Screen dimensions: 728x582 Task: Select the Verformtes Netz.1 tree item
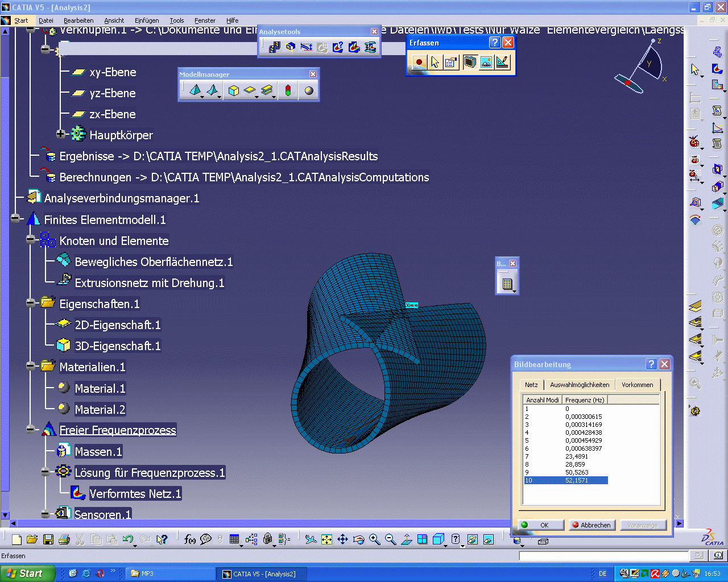(x=135, y=493)
